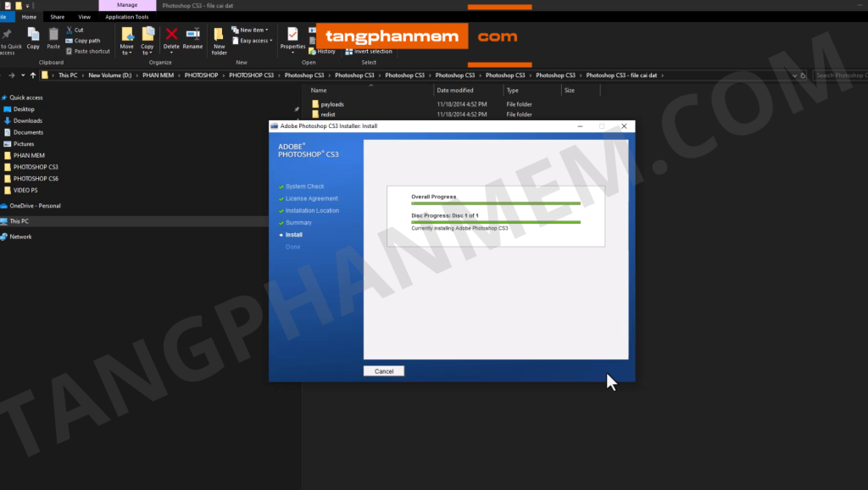Click the New folder icon
The height and width of the screenshot is (490, 868).
[x=219, y=40]
